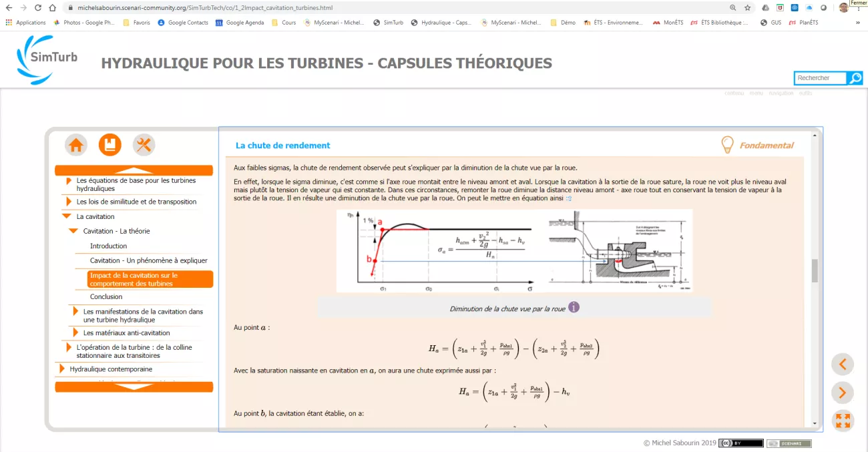Collapse the La cavitation section
Image resolution: width=868 pixels, height=452 pixels.
(x=67, y=216)
